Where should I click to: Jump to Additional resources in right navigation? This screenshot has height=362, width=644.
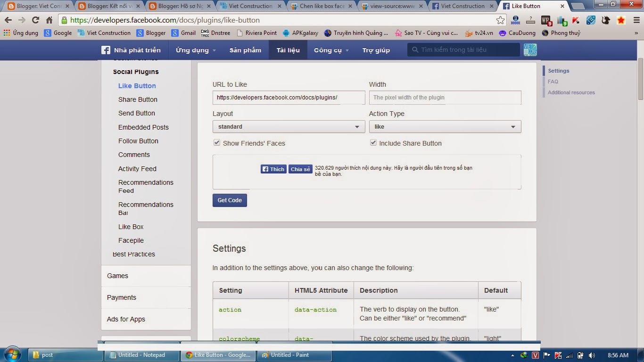tap(571, 92)
